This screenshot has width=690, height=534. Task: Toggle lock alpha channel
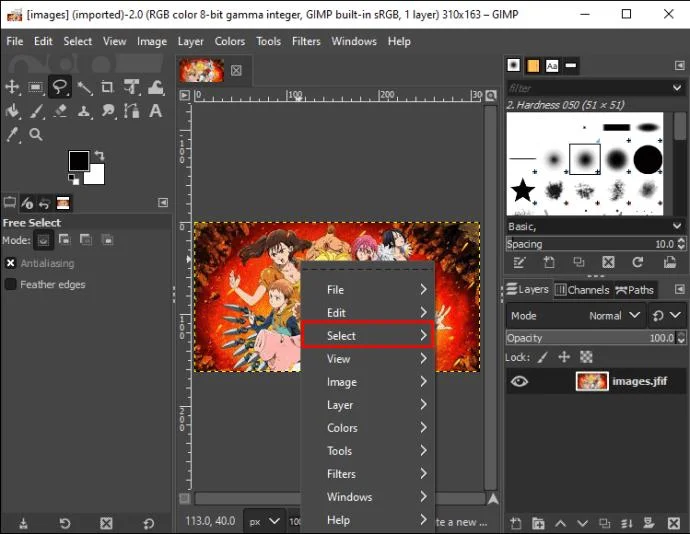click(586, 357)
